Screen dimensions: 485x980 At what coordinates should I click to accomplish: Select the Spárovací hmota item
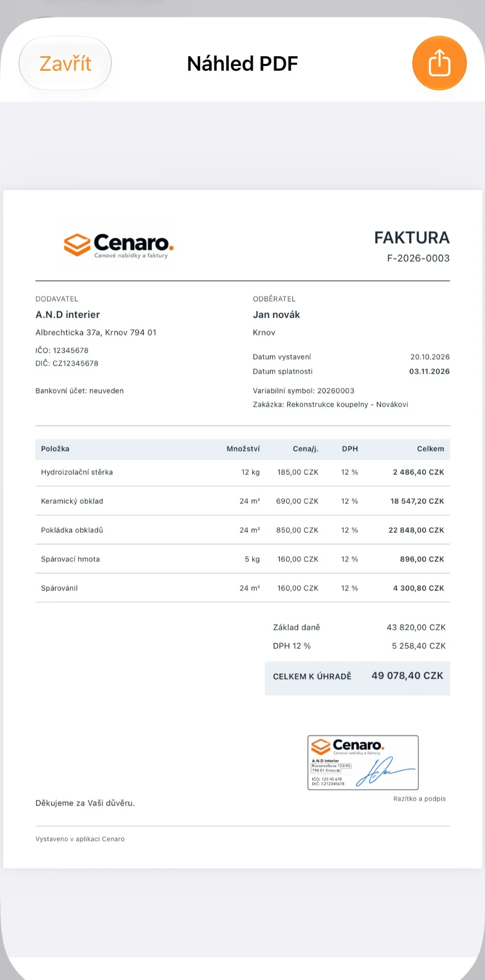[x=71, y=559]
